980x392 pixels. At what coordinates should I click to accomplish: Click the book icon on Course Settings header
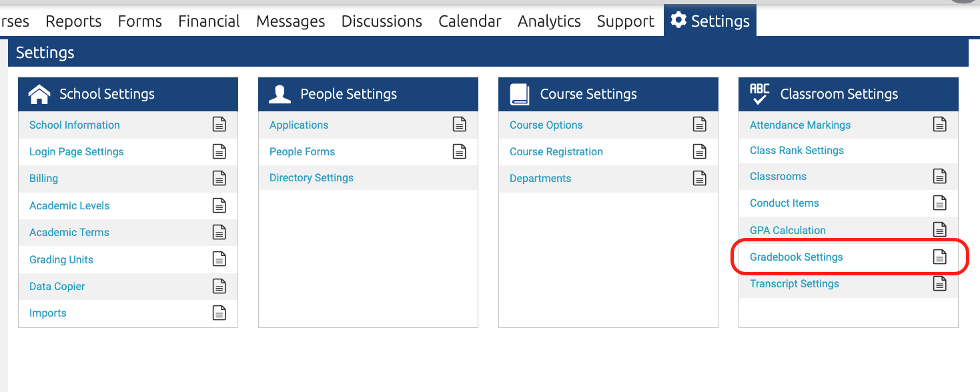pyautogui.click(x=520, y=93)
